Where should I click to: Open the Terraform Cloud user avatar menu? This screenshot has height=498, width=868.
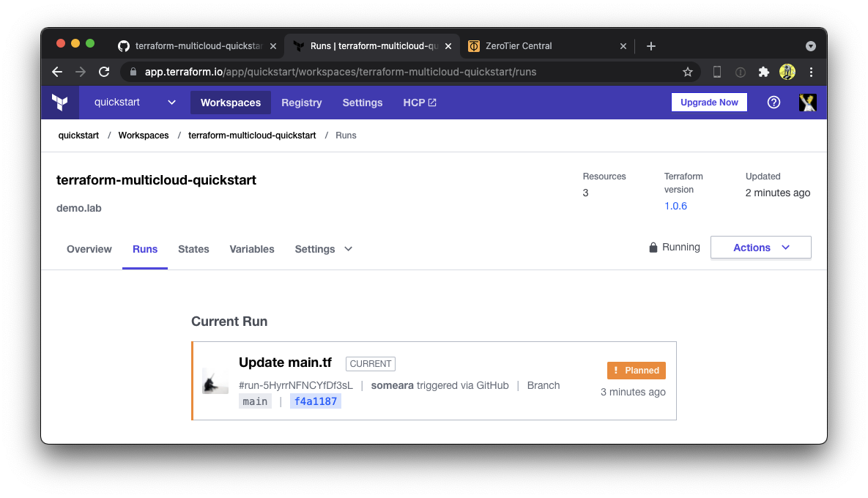pos(808,103)
